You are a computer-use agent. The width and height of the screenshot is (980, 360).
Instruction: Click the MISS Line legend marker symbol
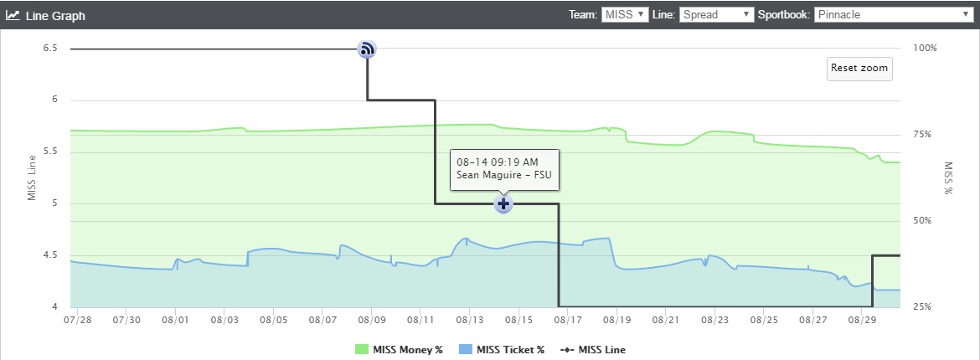tap(565, 349)
